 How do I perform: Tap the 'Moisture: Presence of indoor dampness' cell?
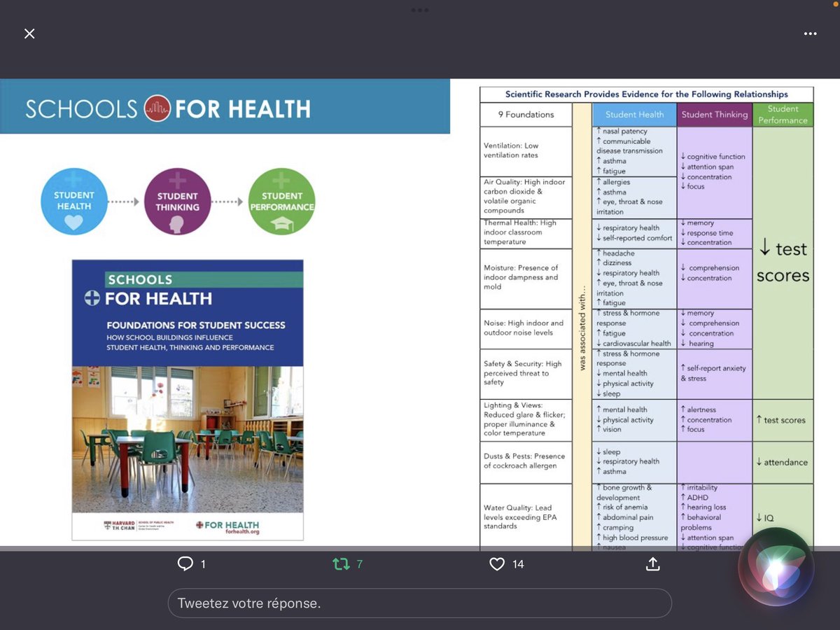click(526, 278)
